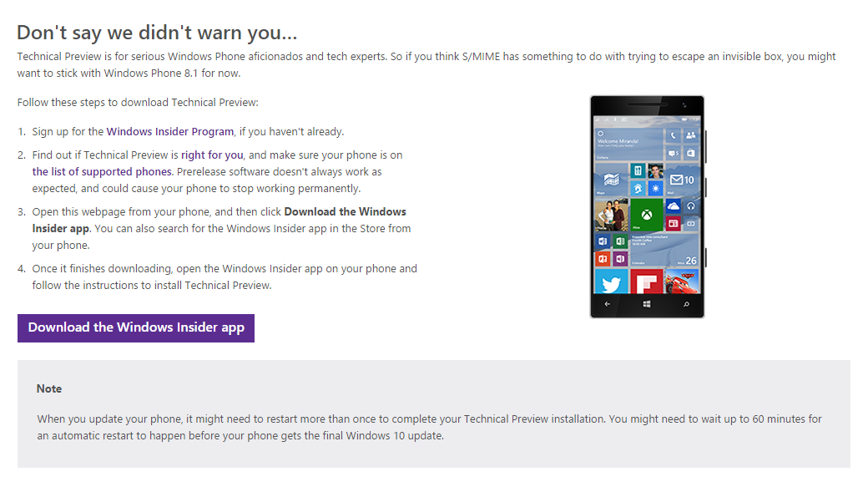The image size is (868, 482).
Task: Tap the Cars game tile
Action: pyautogui.click(x=682, y=282)
